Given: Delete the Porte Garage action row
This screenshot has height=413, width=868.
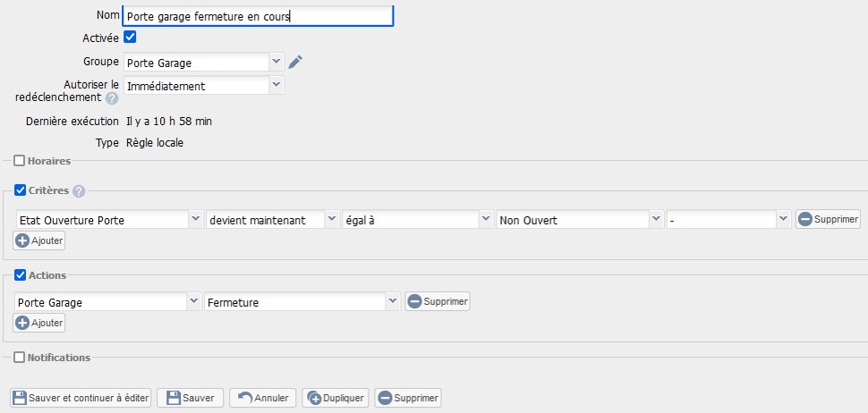Looking at the screenshot, I should [438, 302].
